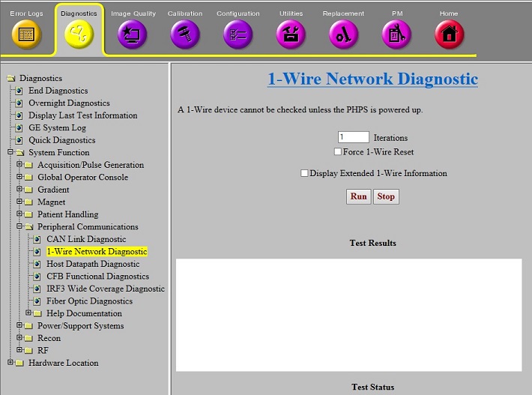The width and height of the screenshot is (532, 395).
Task: Expand the Hardware Location tree node
Action: pos(10,363)
